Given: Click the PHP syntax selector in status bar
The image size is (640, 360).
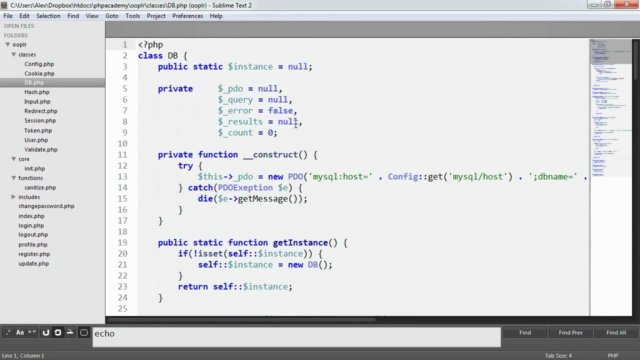Looking at the screenshot, I should 613,356.
